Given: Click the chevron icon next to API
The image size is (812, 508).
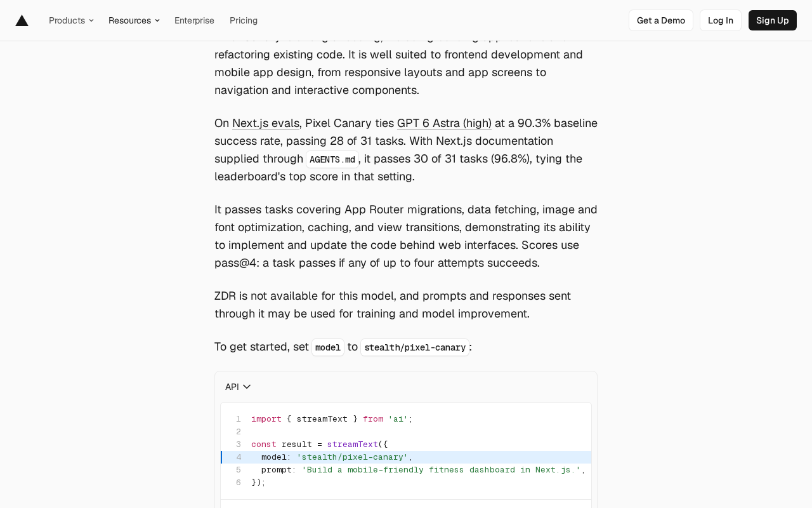Looking at the screenshot, I should coord(247,387).
